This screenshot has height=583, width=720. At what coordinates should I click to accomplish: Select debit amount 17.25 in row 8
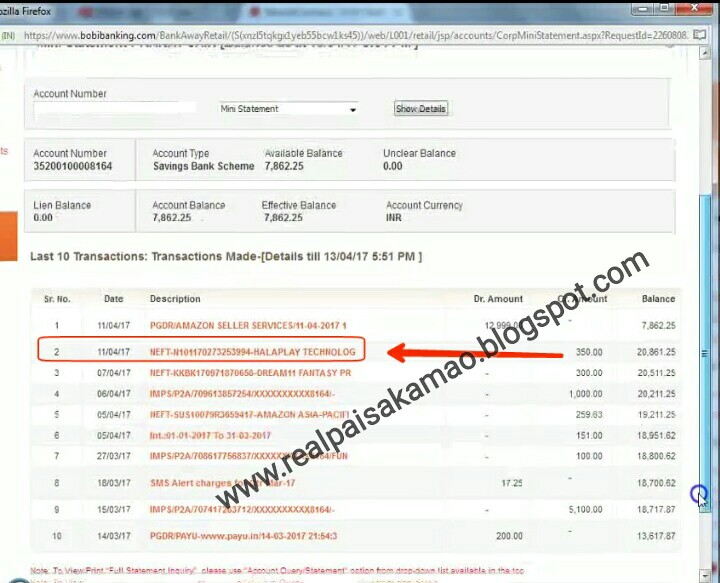click(512, 483)
